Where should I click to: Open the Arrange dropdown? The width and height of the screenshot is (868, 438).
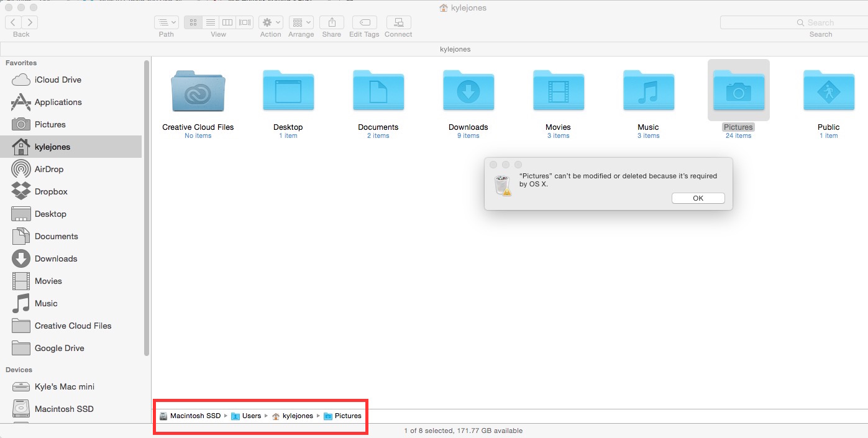pos(301,22)
